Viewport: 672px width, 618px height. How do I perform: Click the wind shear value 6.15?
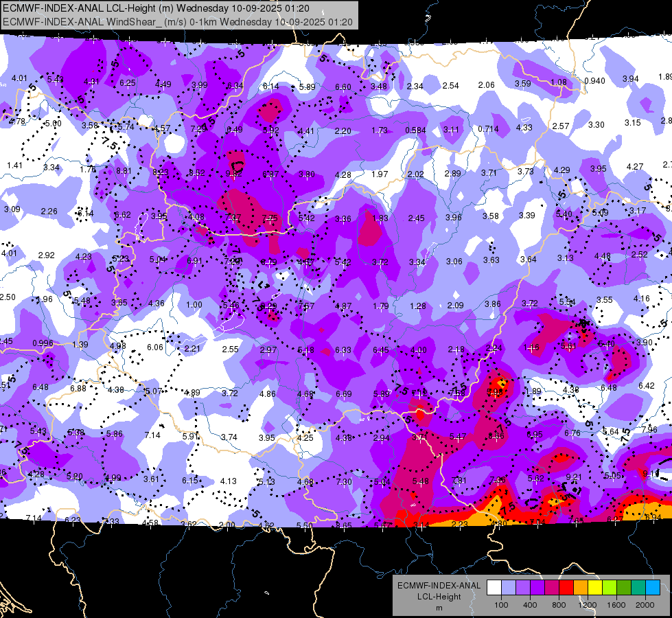pyautogui.click(x=190, y=481)
